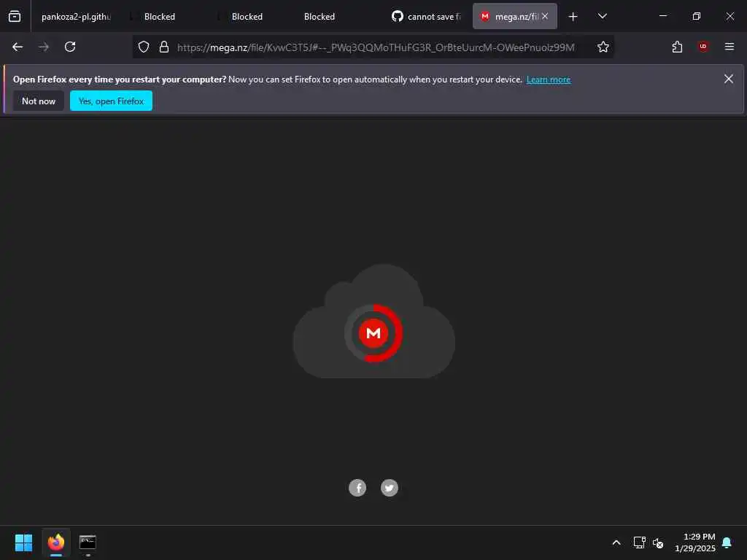Confirm with Yes, open Firefox button
Viewport: 747px width, 560px height.
tap(111, 101)
